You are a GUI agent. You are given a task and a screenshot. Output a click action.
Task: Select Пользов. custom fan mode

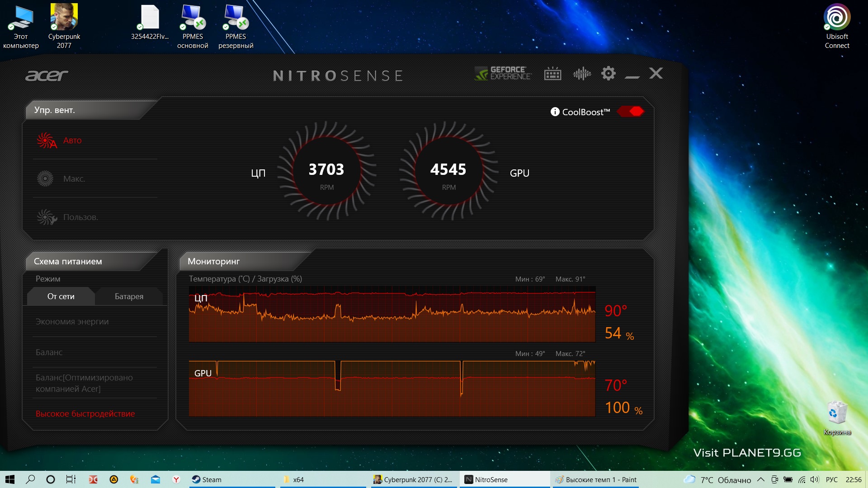tap(80, 217)
